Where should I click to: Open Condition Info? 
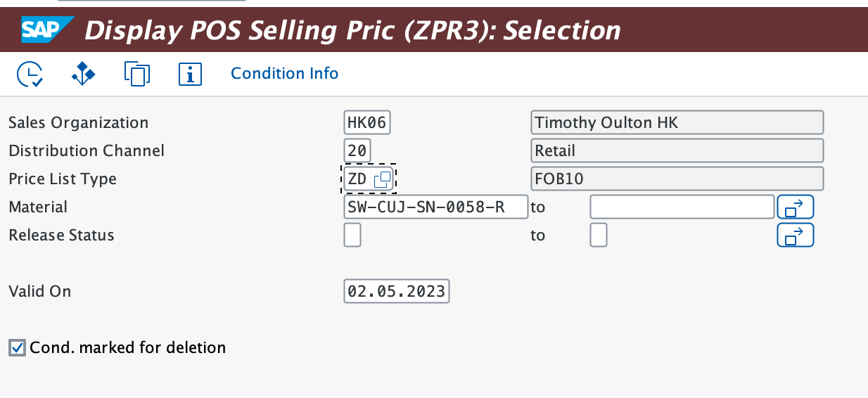(284, 74)
